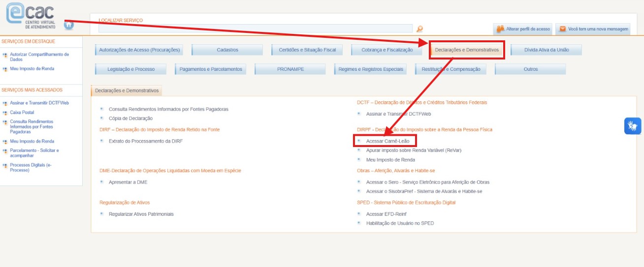
Task: Select the Declarações e Demonstrativos tab
Action: 127,91
